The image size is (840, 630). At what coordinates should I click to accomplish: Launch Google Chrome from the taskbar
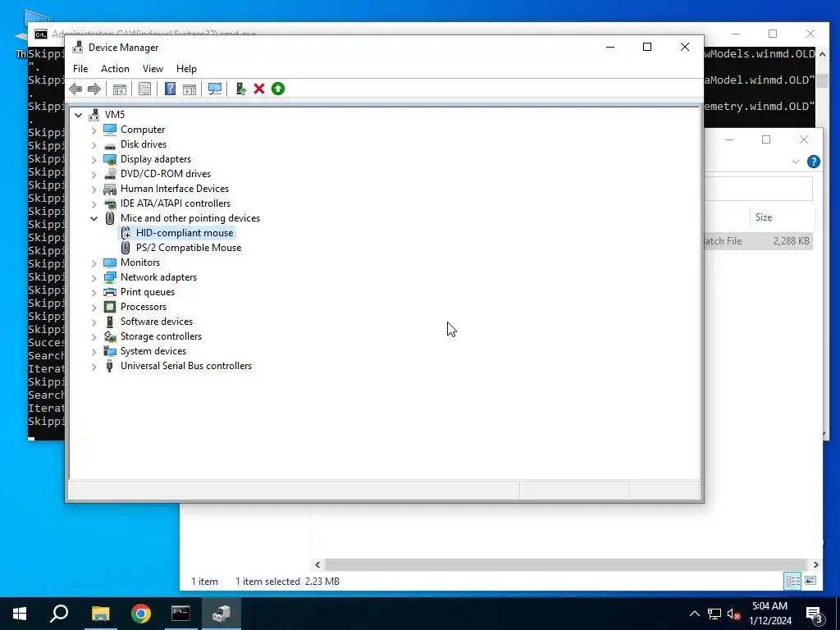coord(141,614)
